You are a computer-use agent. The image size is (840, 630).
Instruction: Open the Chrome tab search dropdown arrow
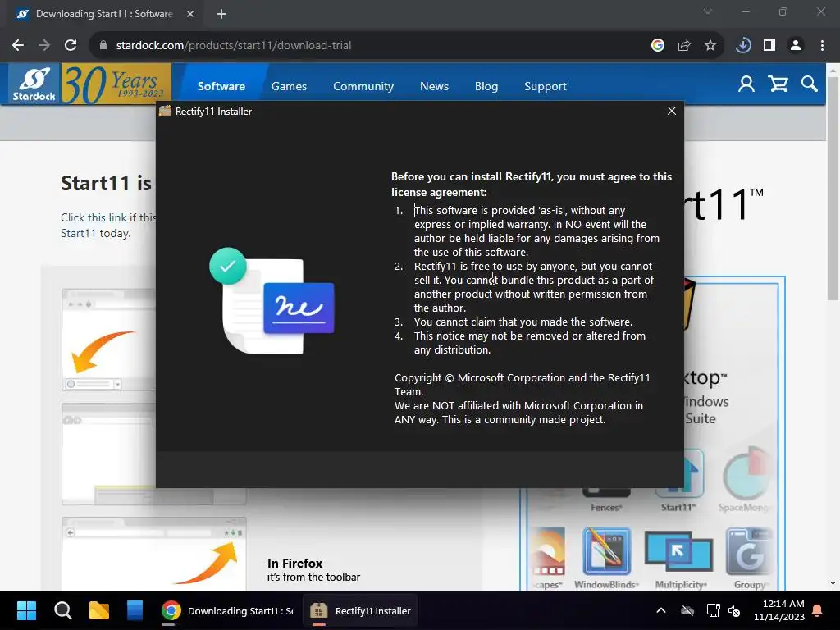click(x=708, y=11)
